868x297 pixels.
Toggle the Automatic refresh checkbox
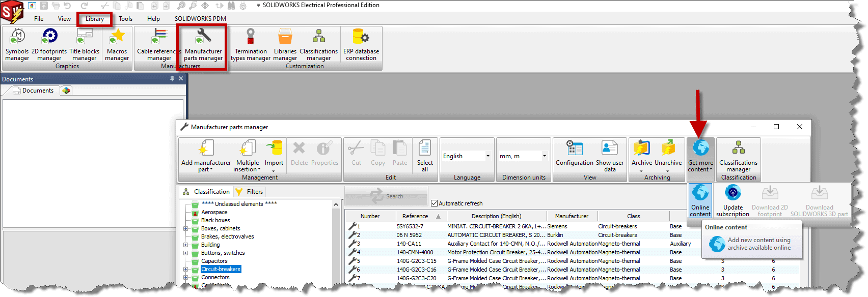435,203
